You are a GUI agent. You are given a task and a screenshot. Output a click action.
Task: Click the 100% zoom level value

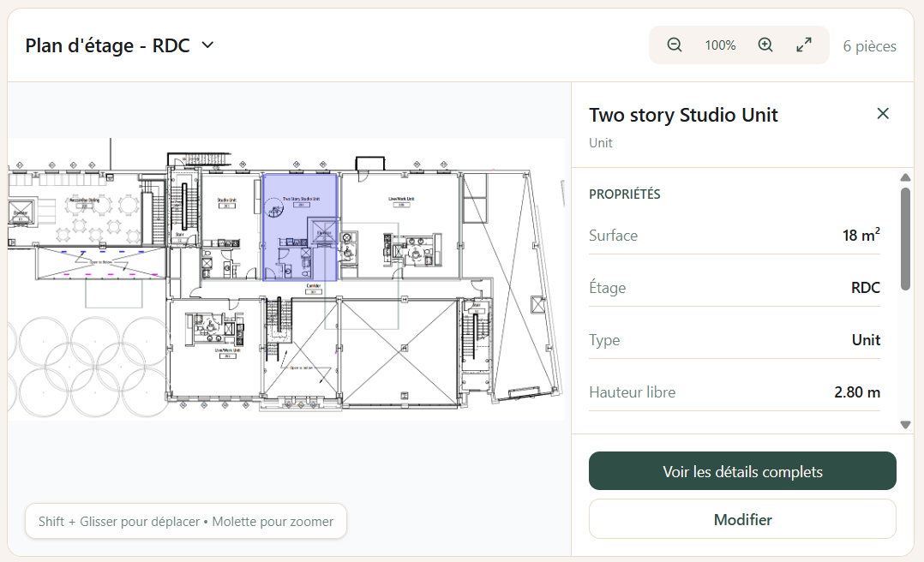720,45
